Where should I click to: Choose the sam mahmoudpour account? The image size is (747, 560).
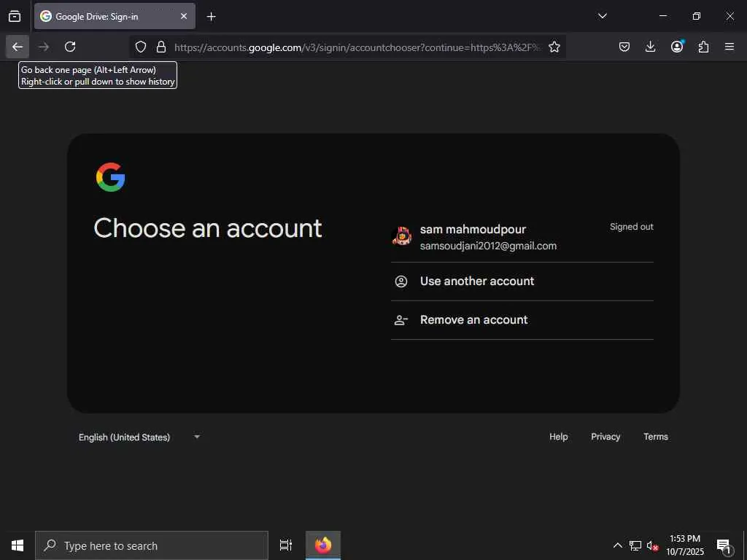(x=522, y=237)
